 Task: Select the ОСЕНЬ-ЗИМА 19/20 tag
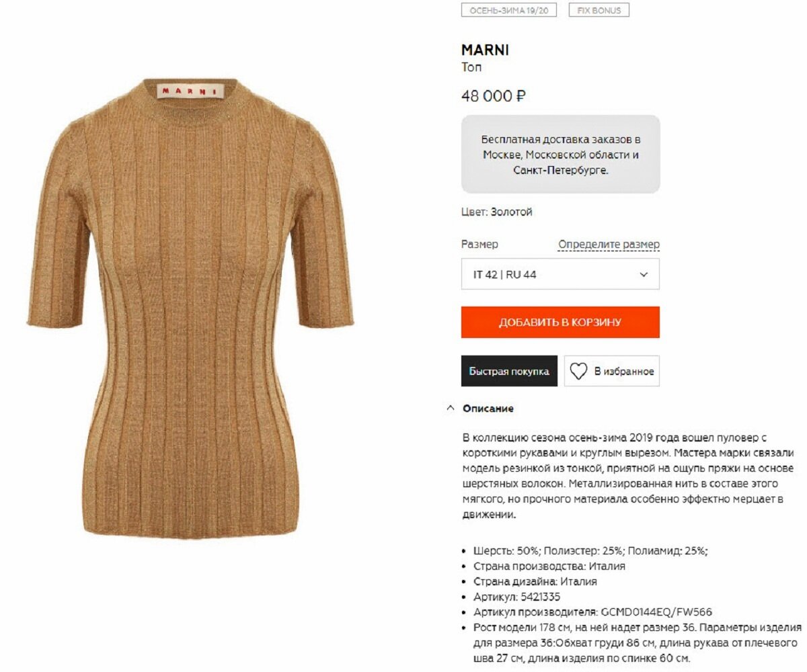pos(509,10)
